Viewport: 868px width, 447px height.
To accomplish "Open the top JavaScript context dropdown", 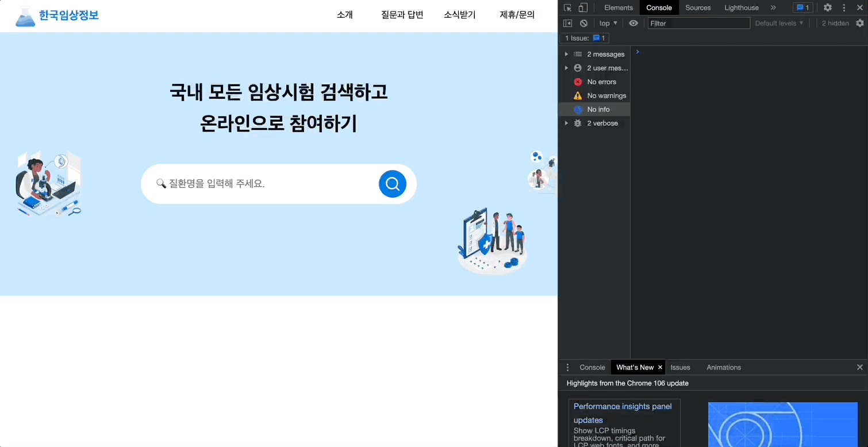I will tap(608, 23).
